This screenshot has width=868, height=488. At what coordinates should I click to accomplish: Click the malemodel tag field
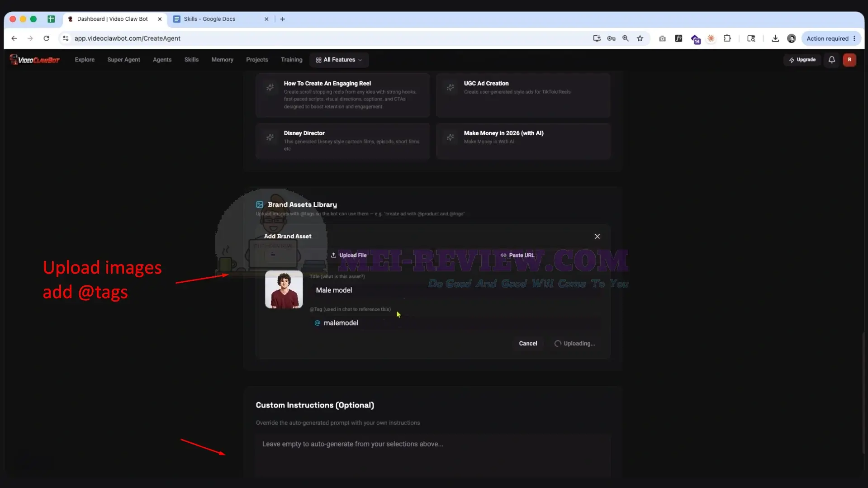click(x=455, y=322)
